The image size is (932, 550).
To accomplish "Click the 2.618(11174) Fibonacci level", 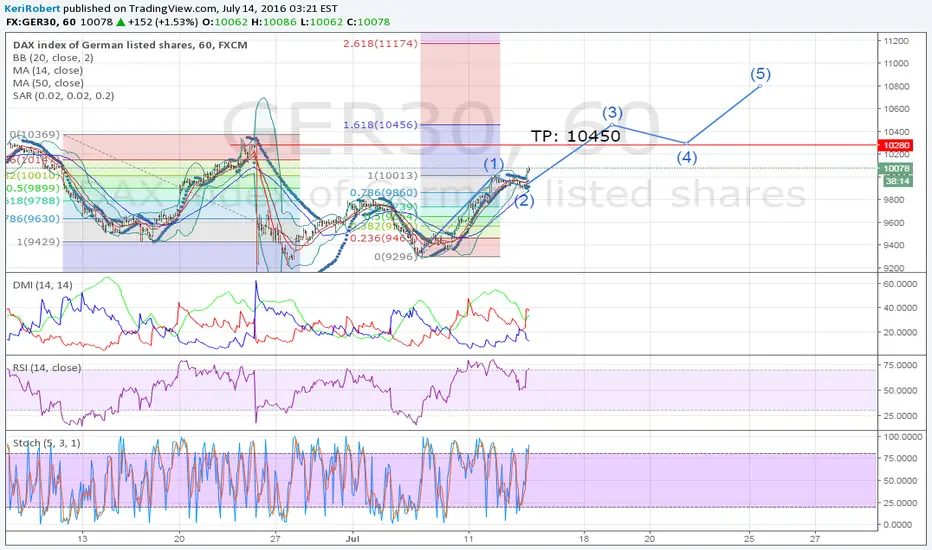I will pyautogui.click(x=380, y=43).
